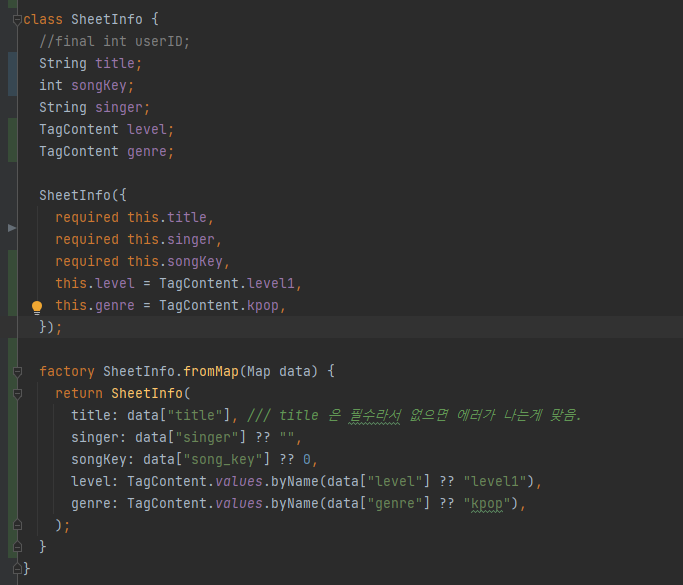
Task: Click the 'fromMap' method name
Action: tap(211, 372)
